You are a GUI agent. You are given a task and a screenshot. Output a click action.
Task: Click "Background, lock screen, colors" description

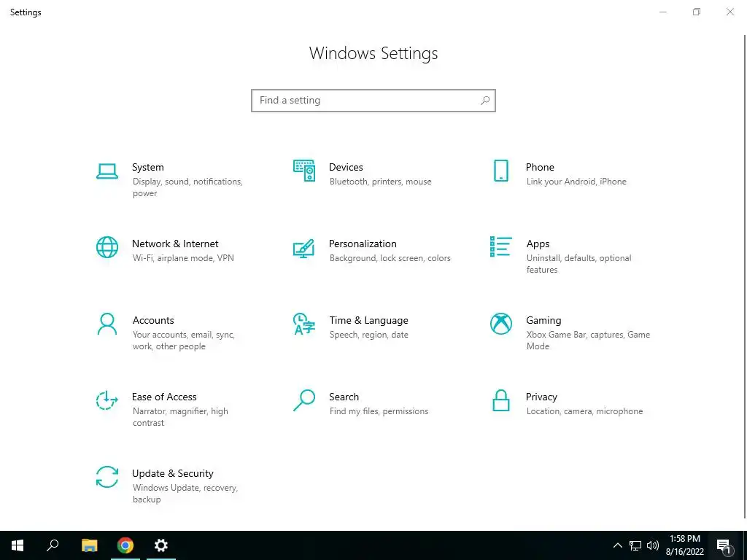390,258
